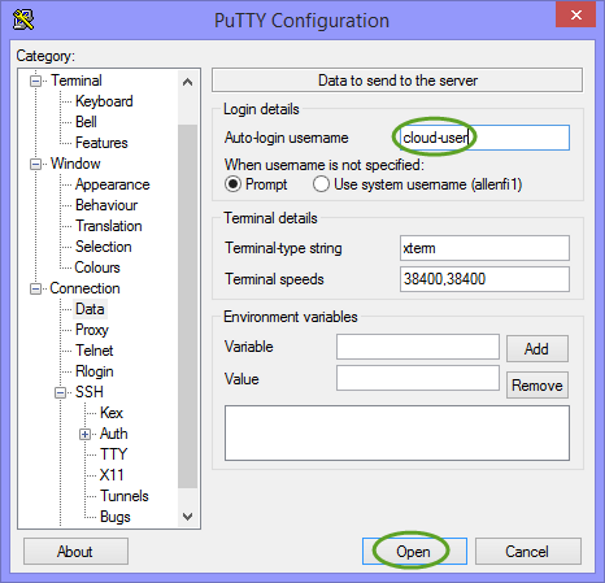Select the Kex category

111,413
